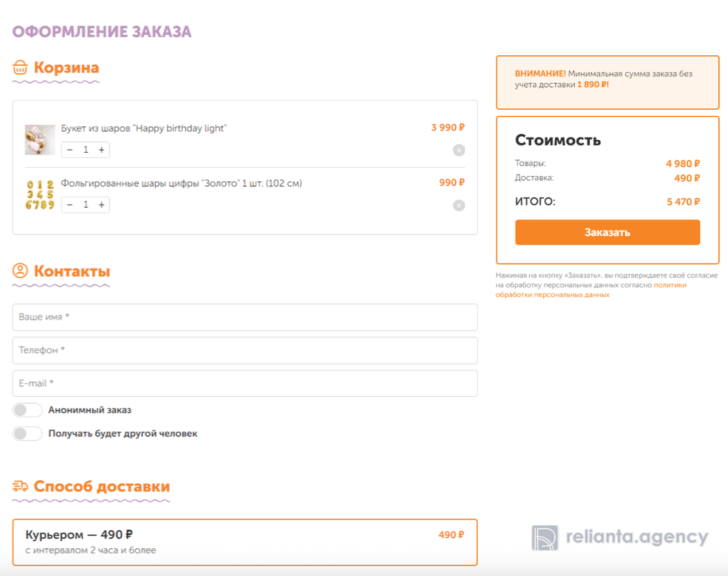Image resolution: width=728 pixels, height=576 pixels.
Task: Toggle Получать будет другой человек switch
Action: (27, 434)
